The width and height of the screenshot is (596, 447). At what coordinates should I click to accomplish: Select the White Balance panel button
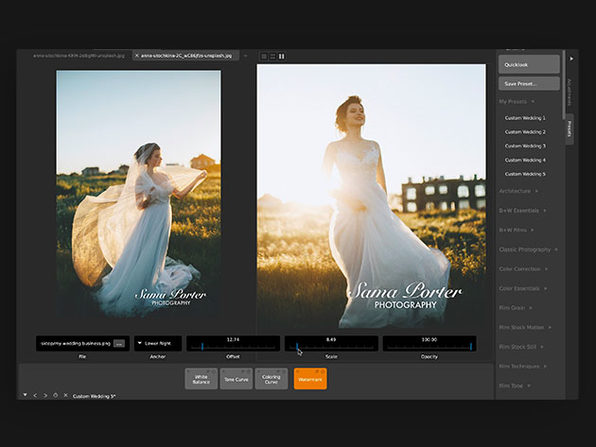pos(201,379)
